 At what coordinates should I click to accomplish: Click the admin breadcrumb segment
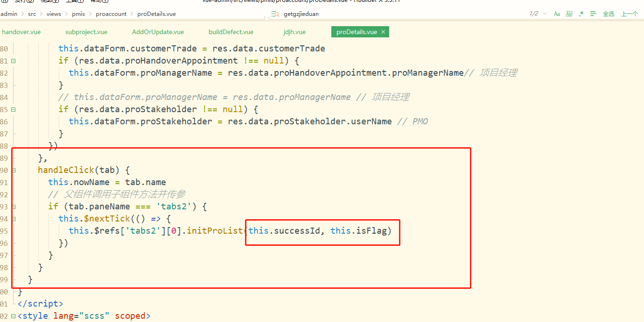[9, 14]
